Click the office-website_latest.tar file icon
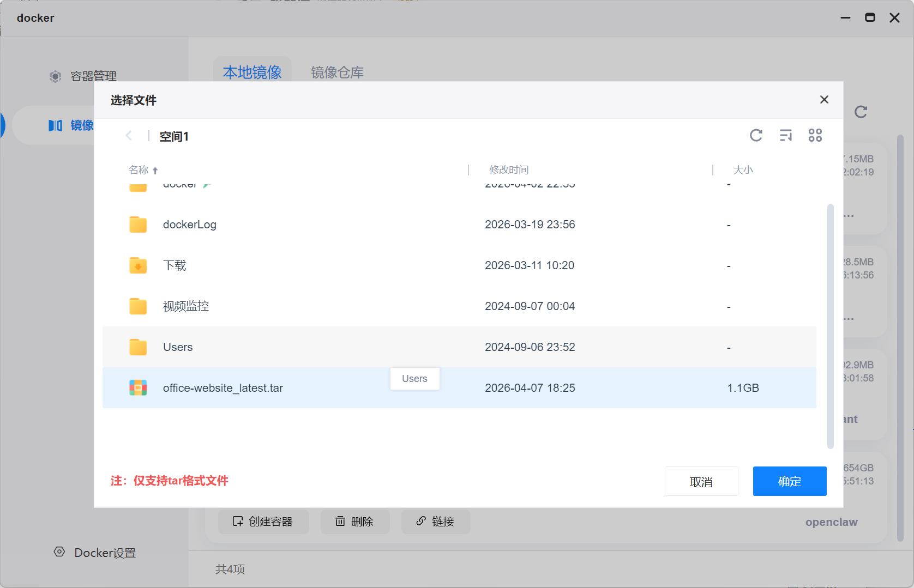The image size is (914, 588). pos(138,388)
